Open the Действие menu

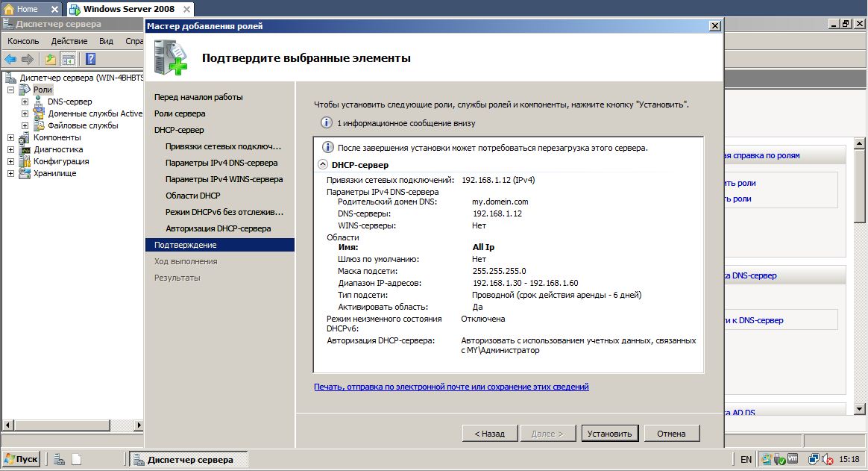pos(69,41)
